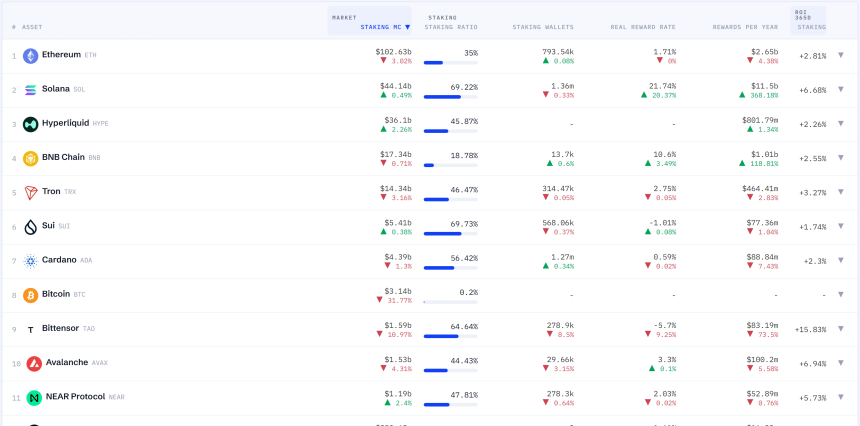Click Solana's $44.14b staking market cap

pos(395,86)
